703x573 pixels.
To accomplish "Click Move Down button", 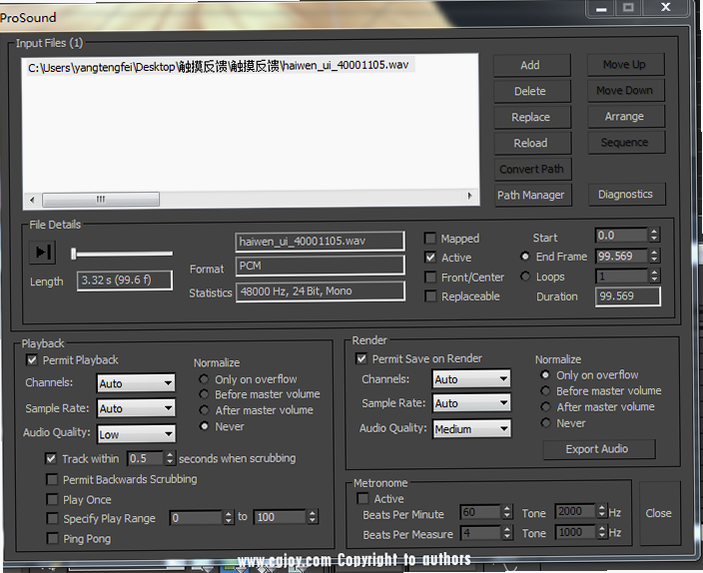I will pyautogui.click(x=626, y=91).
